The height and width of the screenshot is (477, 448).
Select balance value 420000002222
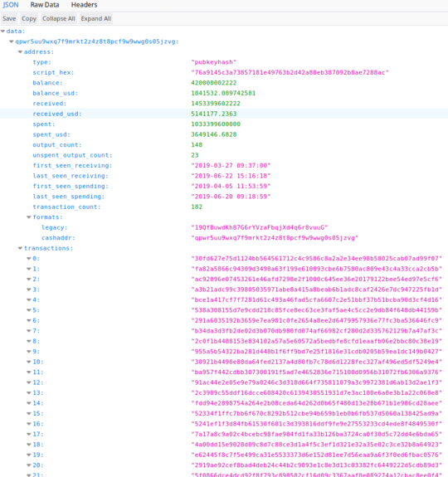pyautogui.click(x=214, y=83)
